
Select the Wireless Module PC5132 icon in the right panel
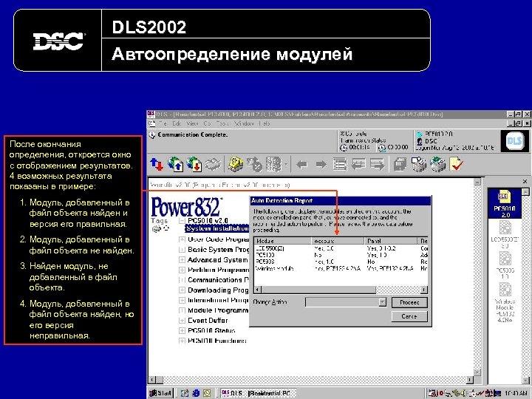point(505,303)
